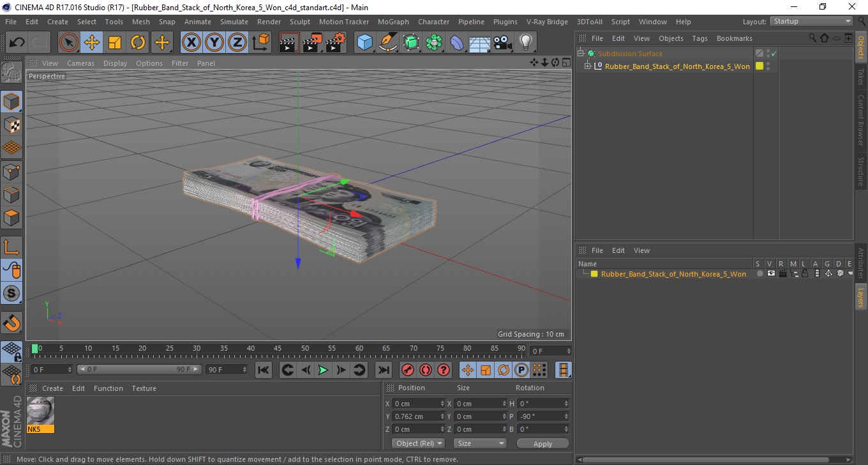Open the Bend deformer icon
The width and height of the screenshot is (868, 465).
(x=457, y=43)
